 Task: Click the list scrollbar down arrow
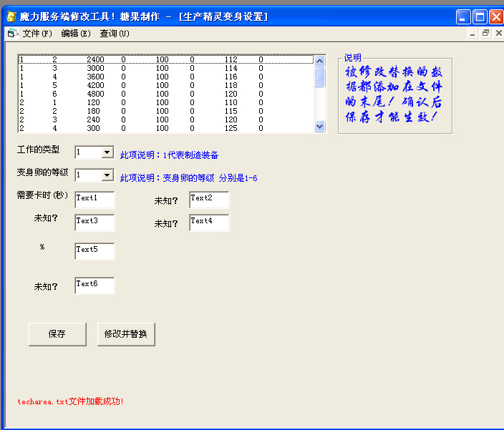click(x=320, y=127)
